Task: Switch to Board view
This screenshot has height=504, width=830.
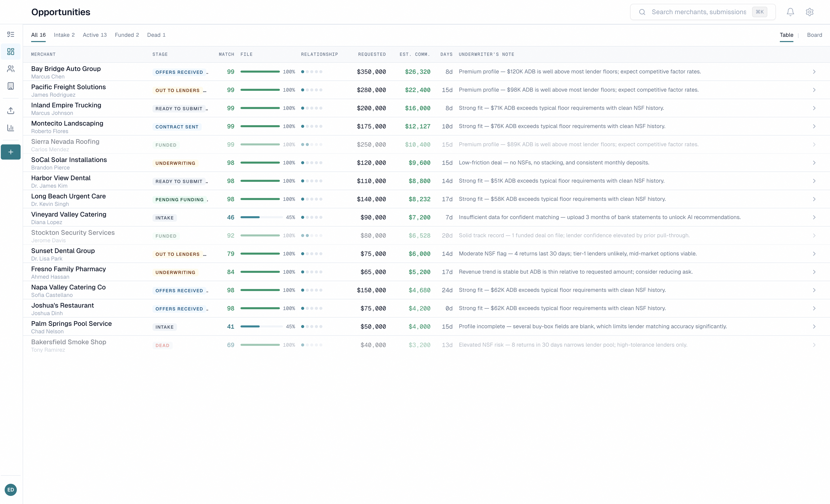Action: (814, 35)
